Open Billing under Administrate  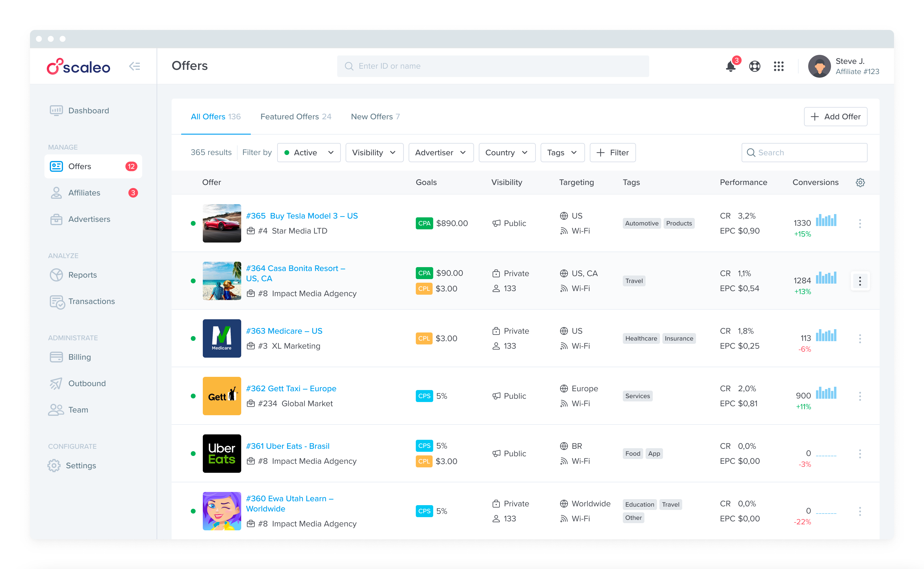click(79, 357)
